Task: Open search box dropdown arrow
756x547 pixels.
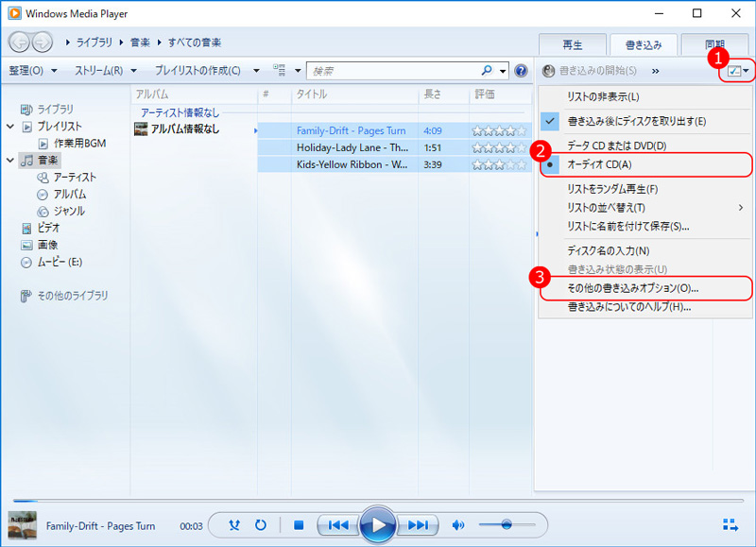Action: point(503,71)
